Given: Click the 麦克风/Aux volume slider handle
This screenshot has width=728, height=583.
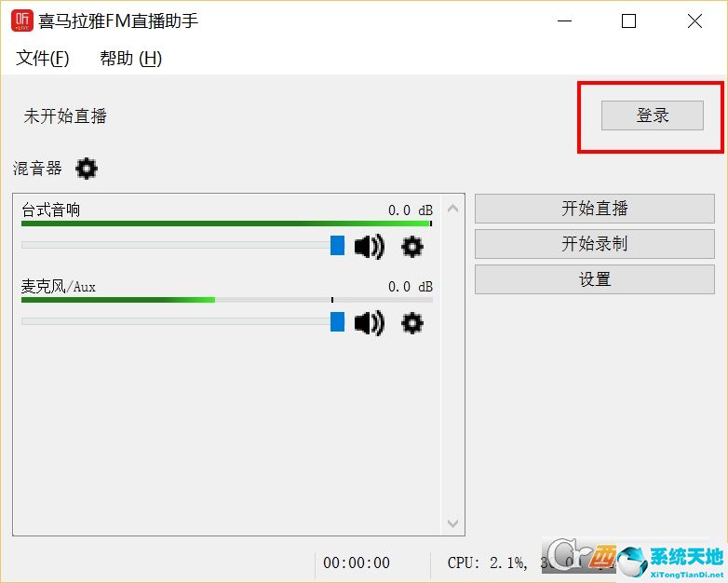Looking at the screenshot, I should click(338, 322).
